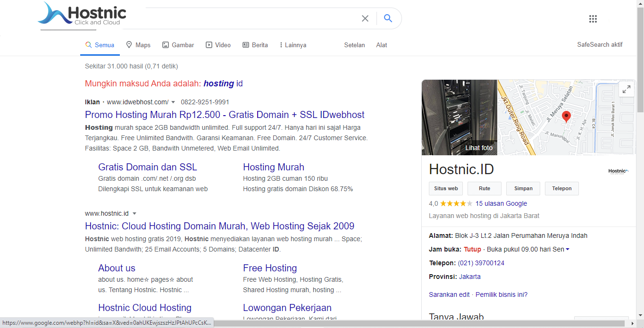Click the small Hostnic logo in knowledge panel
This screenshot has height=328, width=644.
coord(619,171)
